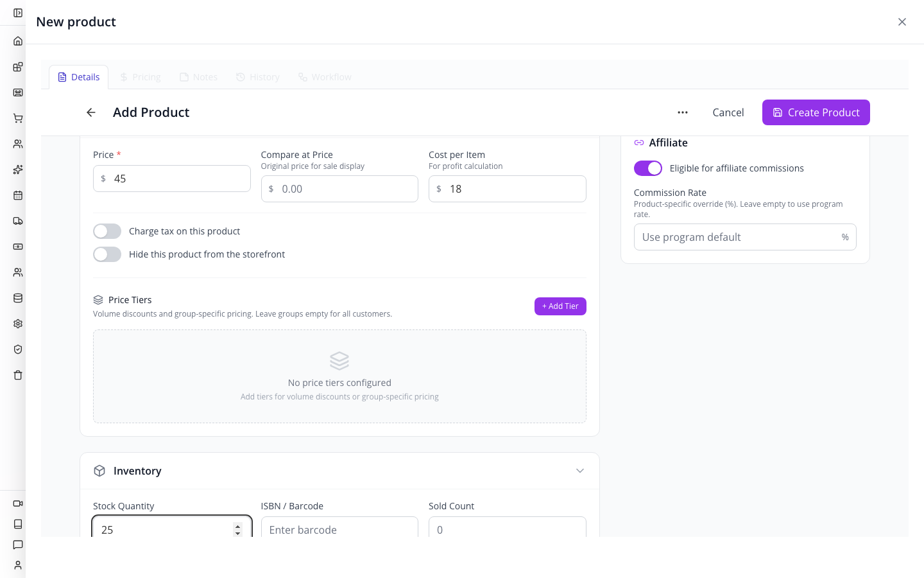This screenshot has height=578, width=924.
Task: Expand the sidebar panel toggle icon
Action: click(18, 13)
